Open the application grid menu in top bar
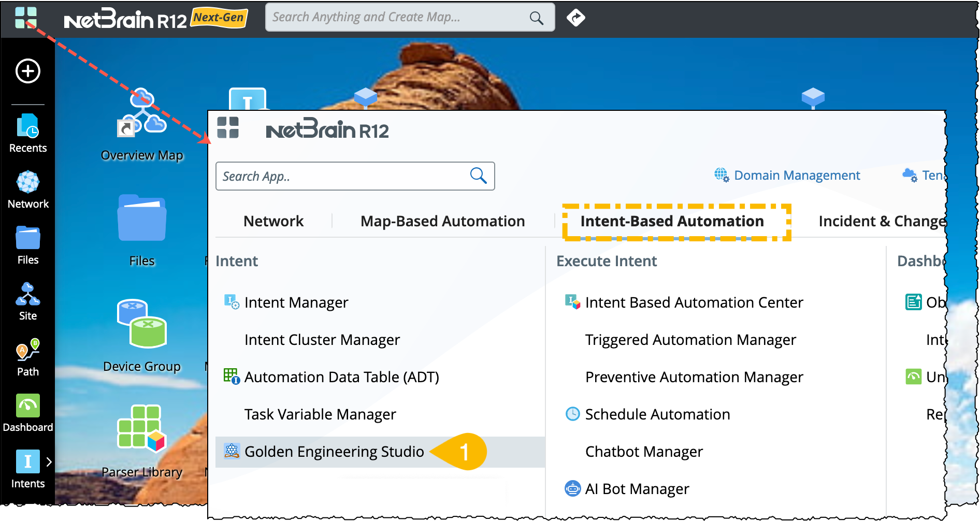980x521 pixels. click(x=26, y=18)
